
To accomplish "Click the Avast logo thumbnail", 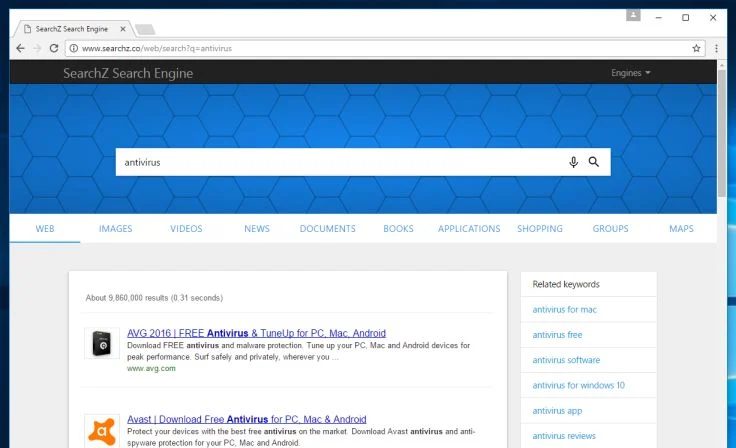I will click(102, 431).
